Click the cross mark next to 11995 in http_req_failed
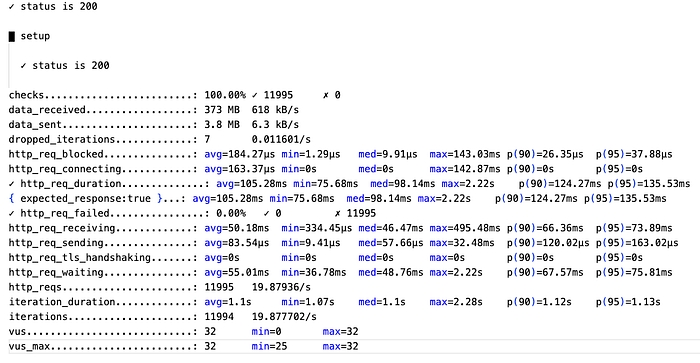700x363 pixels. [338, 213]
